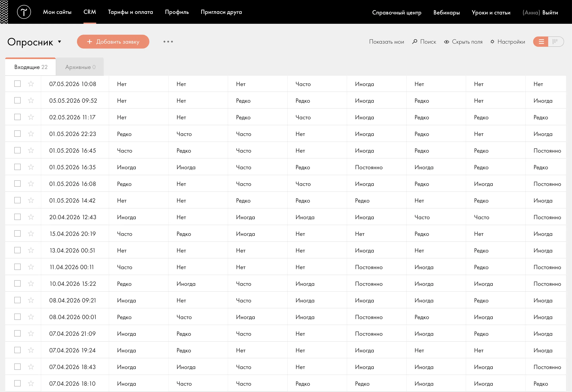Star the 01.05.2026 16:45 entry
This screenshot has height=392, width=572.
pyautogui.click(x=31, y=150)
